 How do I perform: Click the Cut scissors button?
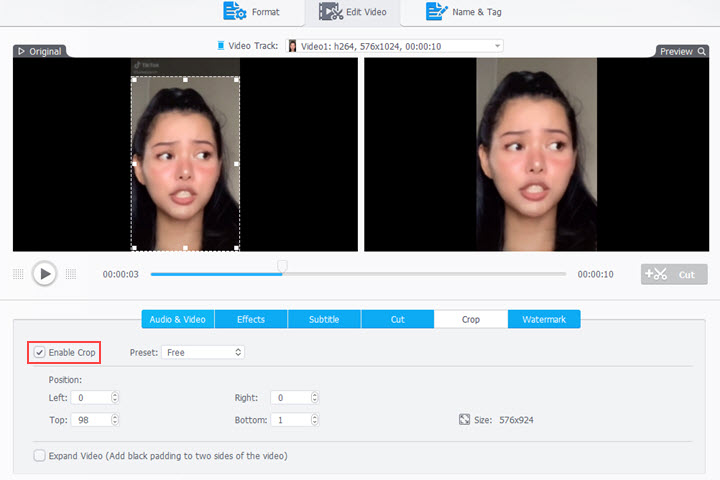[x=674, y=274]
